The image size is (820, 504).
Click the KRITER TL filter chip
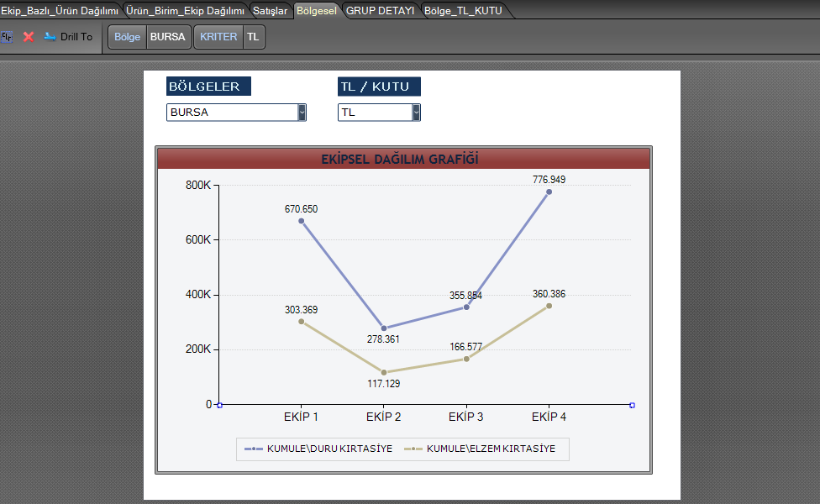229,37
